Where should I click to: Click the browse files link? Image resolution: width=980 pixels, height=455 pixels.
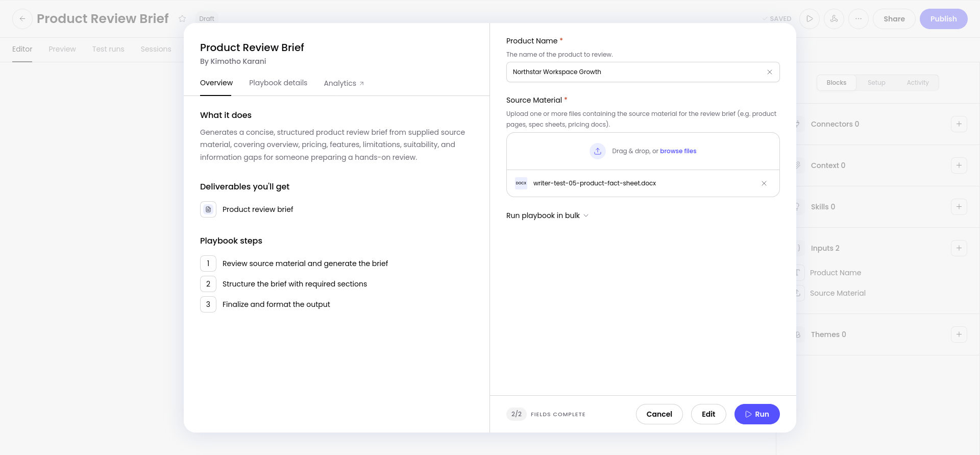[x=678, y=151]
